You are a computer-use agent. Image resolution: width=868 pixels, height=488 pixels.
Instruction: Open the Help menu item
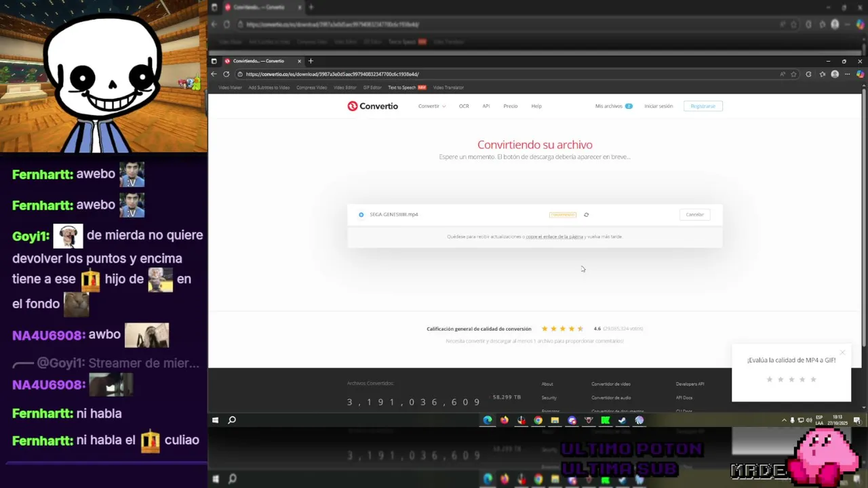coord(536,106)
